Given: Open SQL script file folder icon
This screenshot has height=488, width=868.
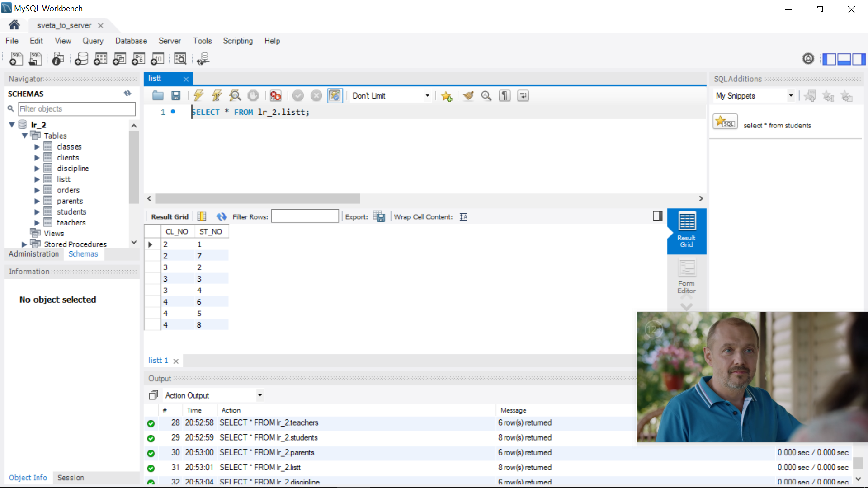Looking at the screenshot, I should tap(158, 95).
